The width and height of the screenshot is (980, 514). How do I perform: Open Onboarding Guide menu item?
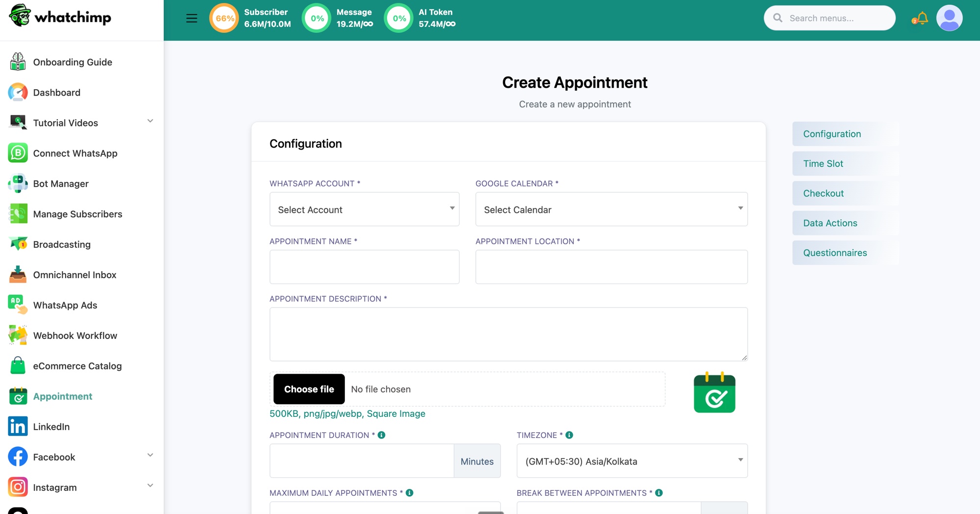(x=73, y=62)
